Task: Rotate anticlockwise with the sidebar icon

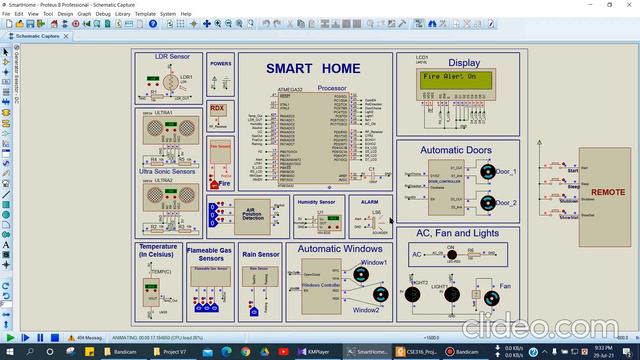Action: pyautogui.click(x=6, y=295)
